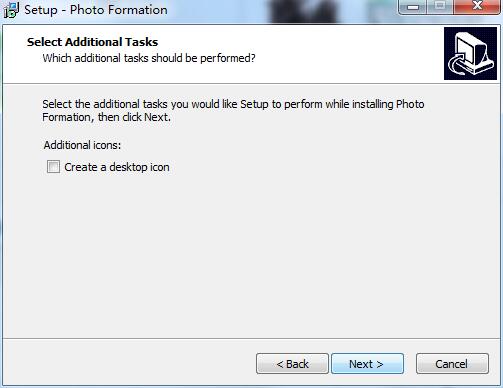Proceed with the Next > button
Screen dimensions: 503x388
(367, 364)
